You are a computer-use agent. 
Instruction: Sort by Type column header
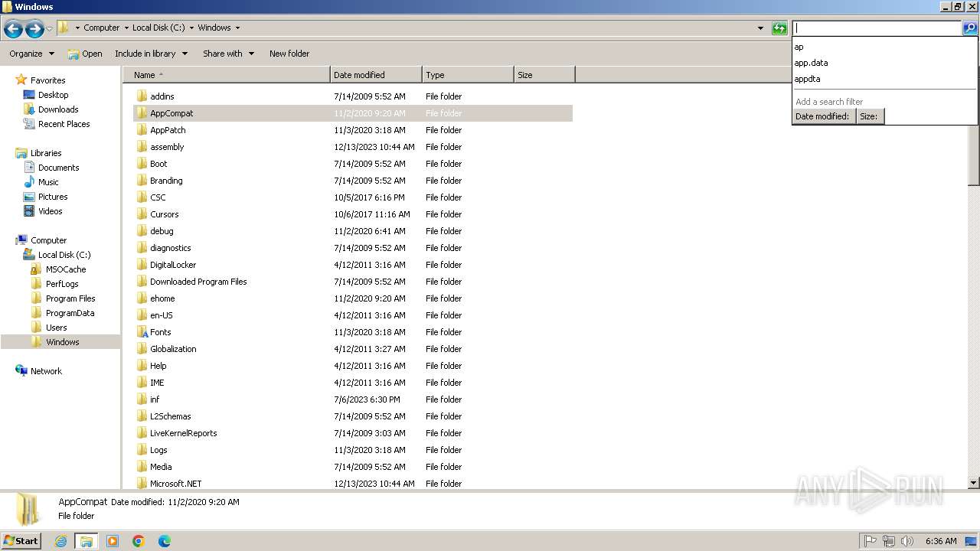click(x=468, y=75)
